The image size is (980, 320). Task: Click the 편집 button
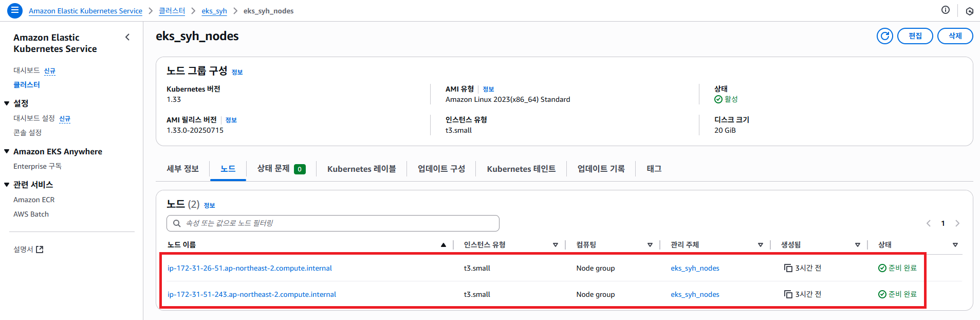[x=915, y=36]
